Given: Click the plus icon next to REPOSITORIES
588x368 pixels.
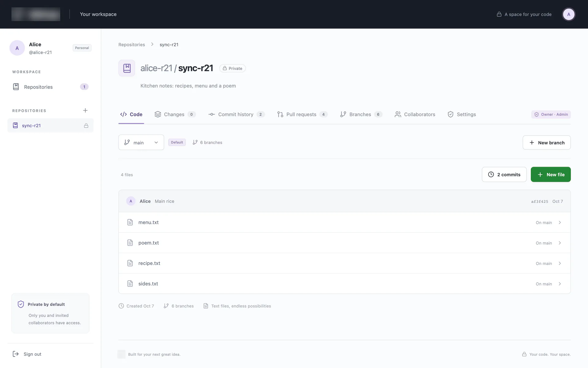Looking at the screenshot, I should click(85, 110).
